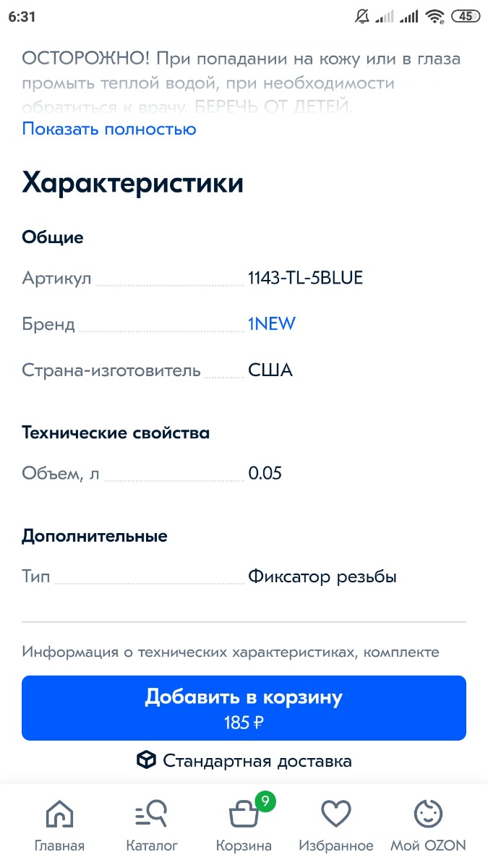Tap the article number 1143-TL-5BLUE

[x=305, y=278]
